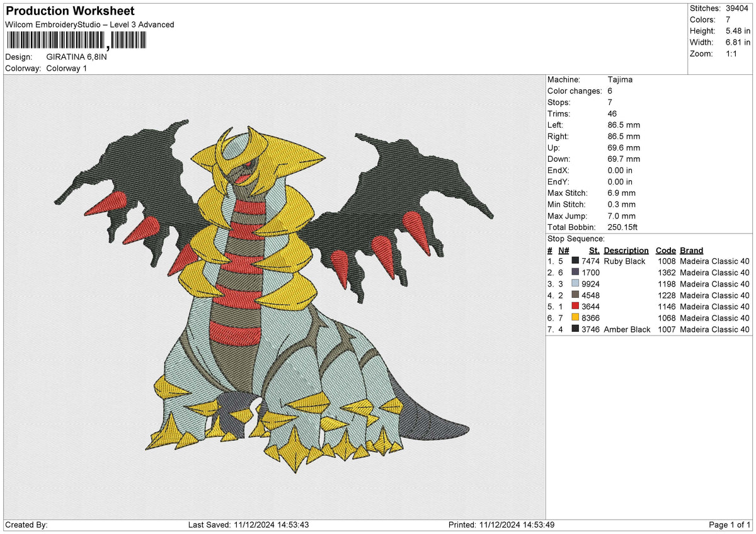Click stitch count 8366 in stop 6
This screenshot has height=534, width=756.
tap(590, 318)
